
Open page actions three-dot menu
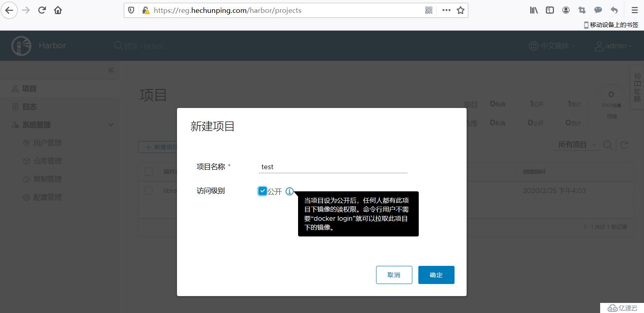point(446,10)
